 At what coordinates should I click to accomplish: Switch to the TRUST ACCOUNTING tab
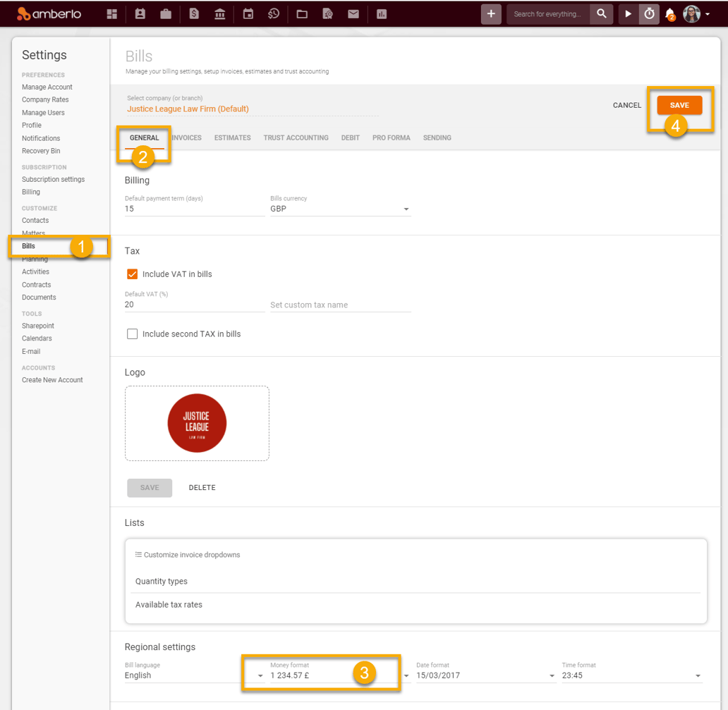[x=296, y=137]
